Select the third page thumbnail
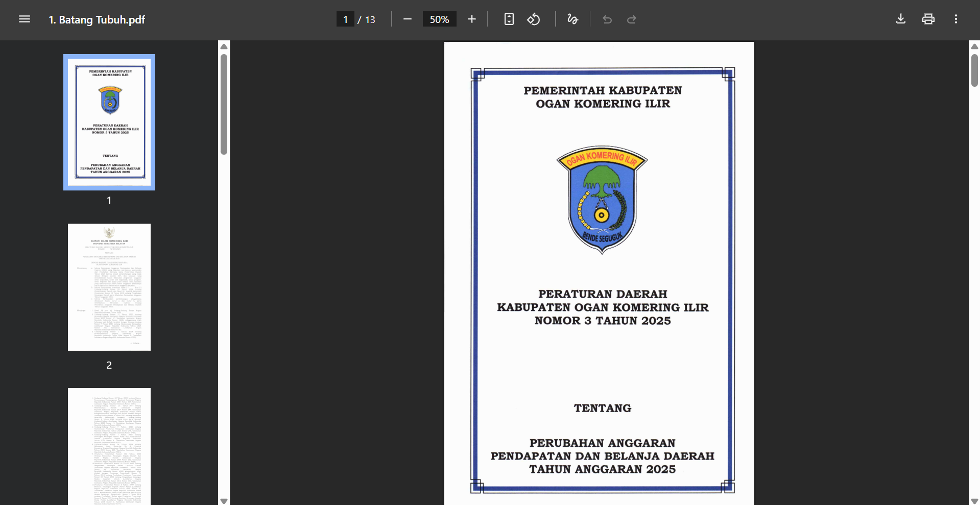Screen dimensions: 980x505 pos(109,446)
